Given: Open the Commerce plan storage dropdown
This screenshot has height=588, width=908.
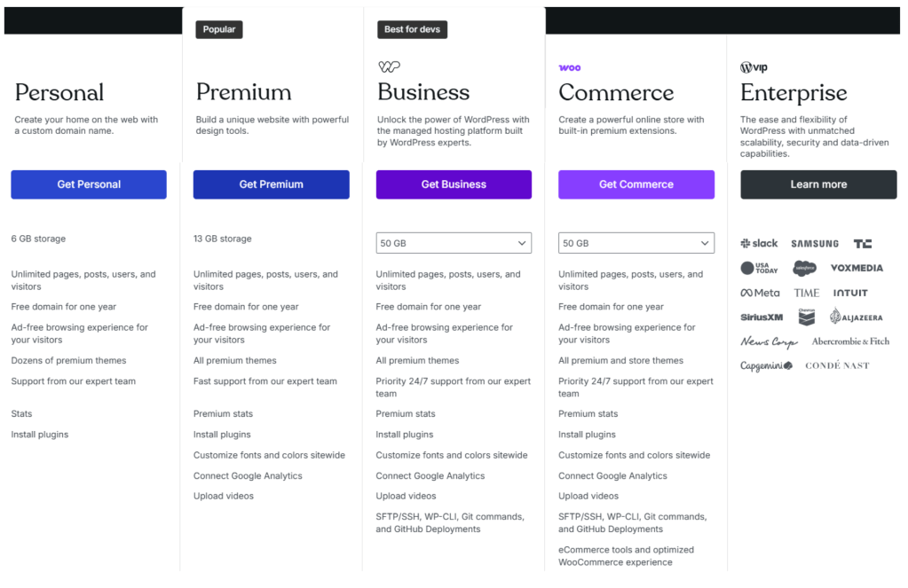Looking at the screenshot, I should (x=636, y=242).
